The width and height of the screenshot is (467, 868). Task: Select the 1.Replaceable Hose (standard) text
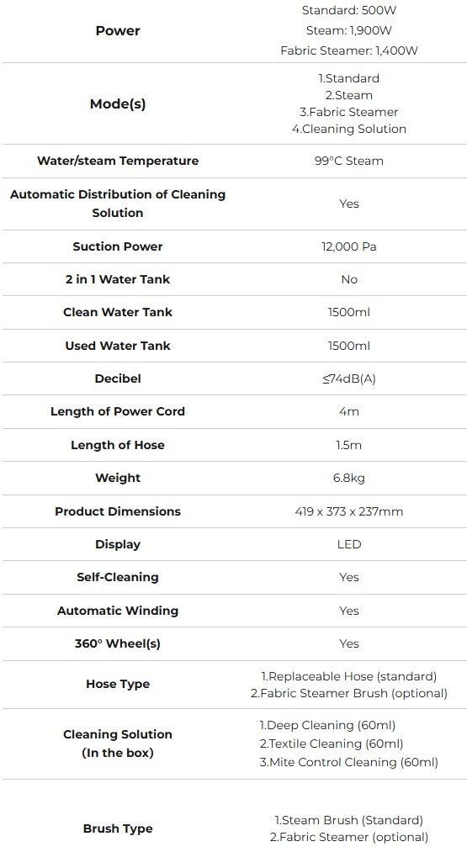pos(349,676)
